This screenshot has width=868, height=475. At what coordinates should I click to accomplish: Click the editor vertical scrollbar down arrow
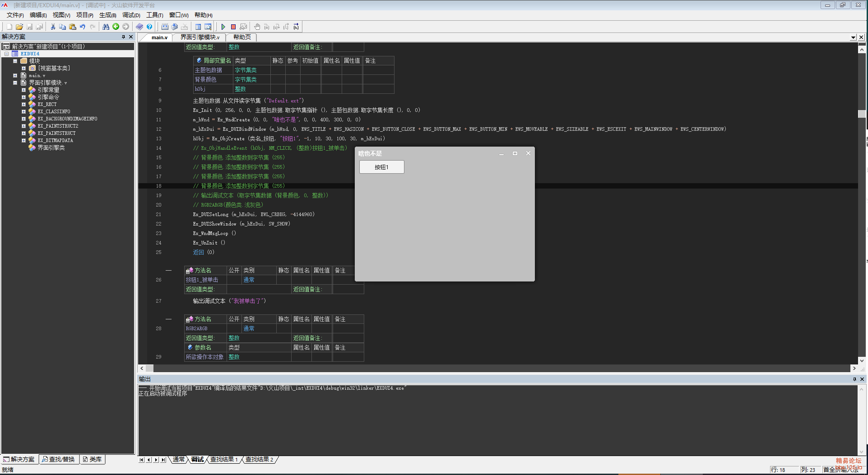pyautogui.click(x=862, y=360)
